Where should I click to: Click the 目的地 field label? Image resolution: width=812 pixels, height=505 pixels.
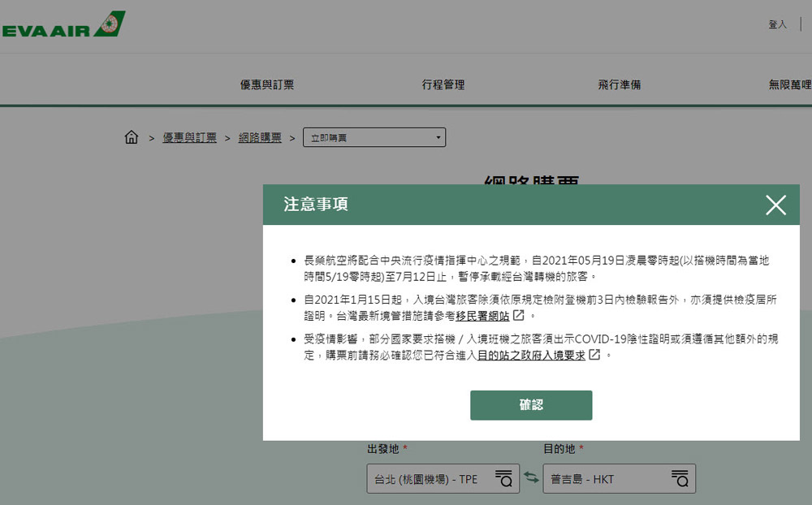[x=559, y=449]
